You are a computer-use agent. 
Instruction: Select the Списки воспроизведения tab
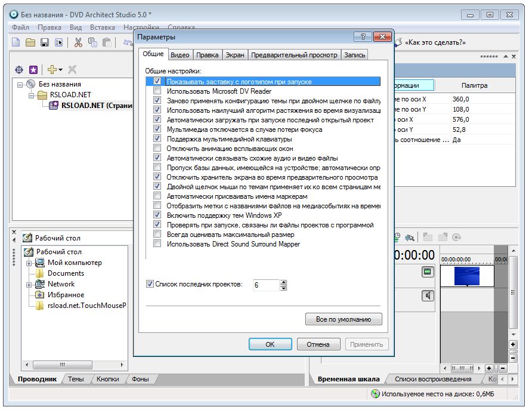433,379
